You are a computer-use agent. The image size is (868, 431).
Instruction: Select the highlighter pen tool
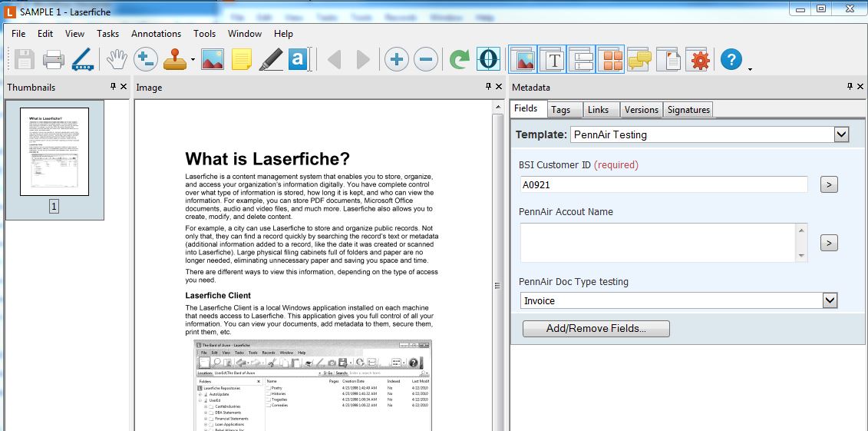[x=271, y=58]
